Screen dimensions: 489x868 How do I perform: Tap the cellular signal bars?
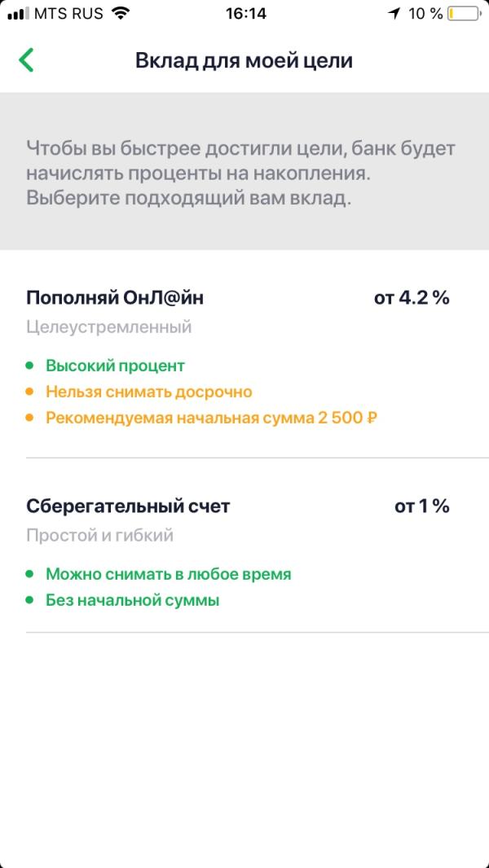click(x=18, y=14)
